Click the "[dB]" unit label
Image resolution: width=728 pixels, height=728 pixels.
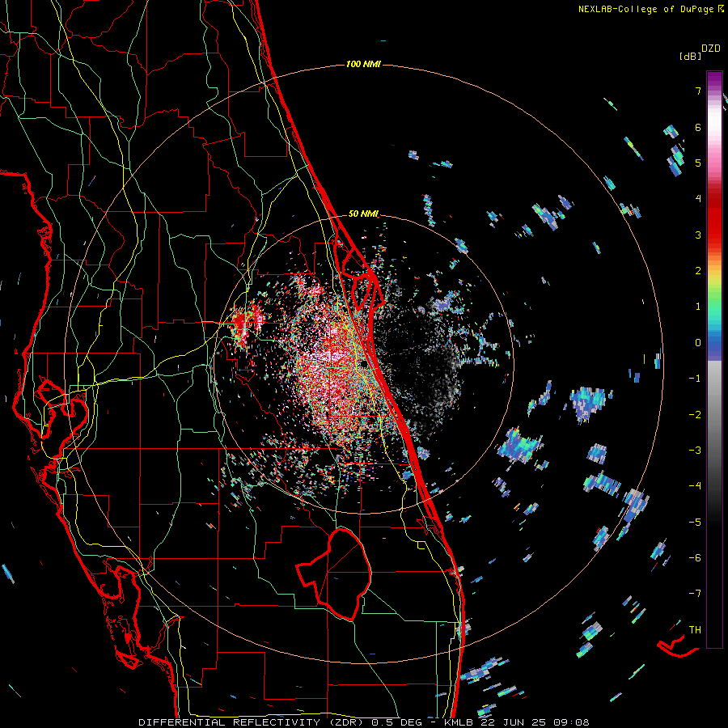[x=691, y=56]
